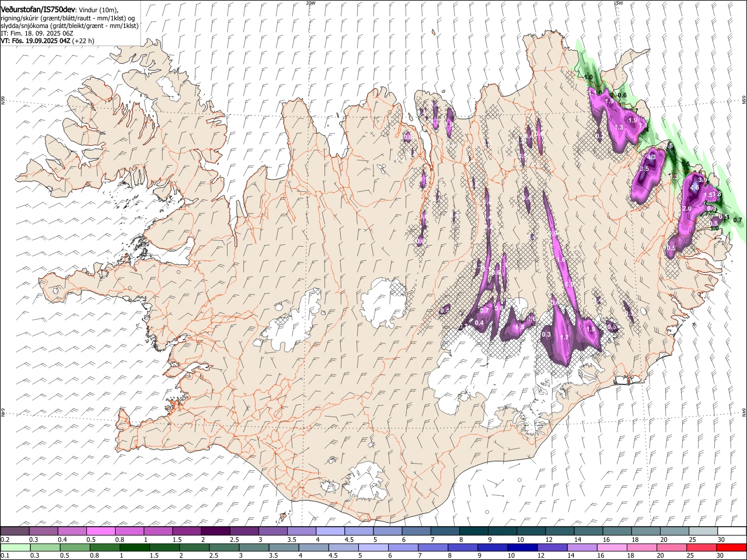747x560 pixels.
Task: Select snow legend swatch between 20 and 25
Action: point(674,531)
